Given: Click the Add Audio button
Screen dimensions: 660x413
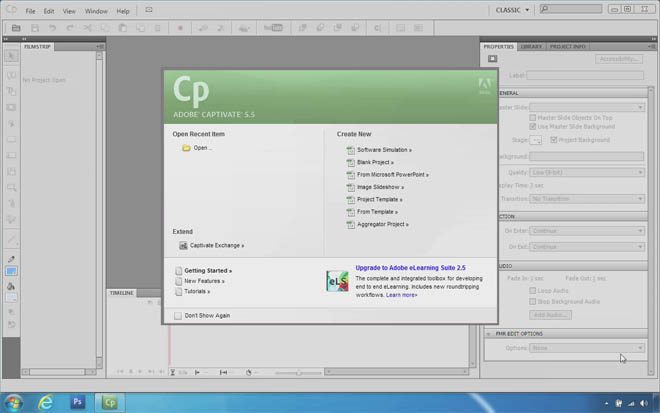Looking at the screenshot, I should point(550,315).
